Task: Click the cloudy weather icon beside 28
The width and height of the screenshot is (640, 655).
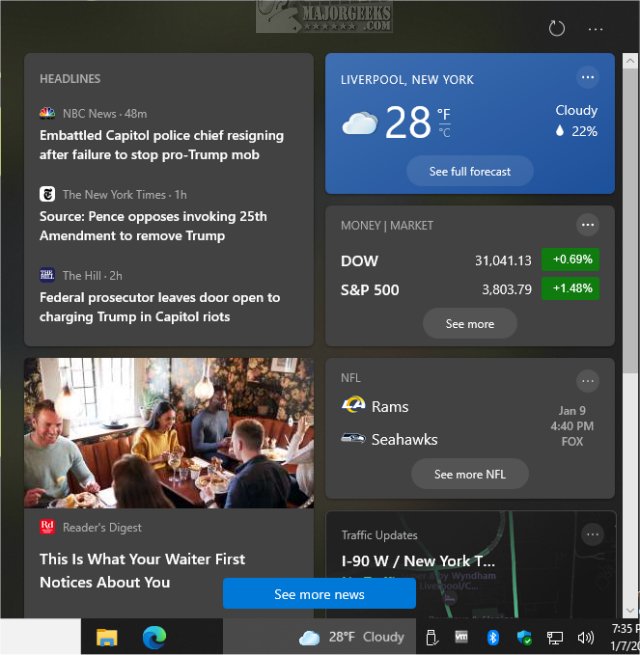Action: pyautogui.click(x=360, y=123)
